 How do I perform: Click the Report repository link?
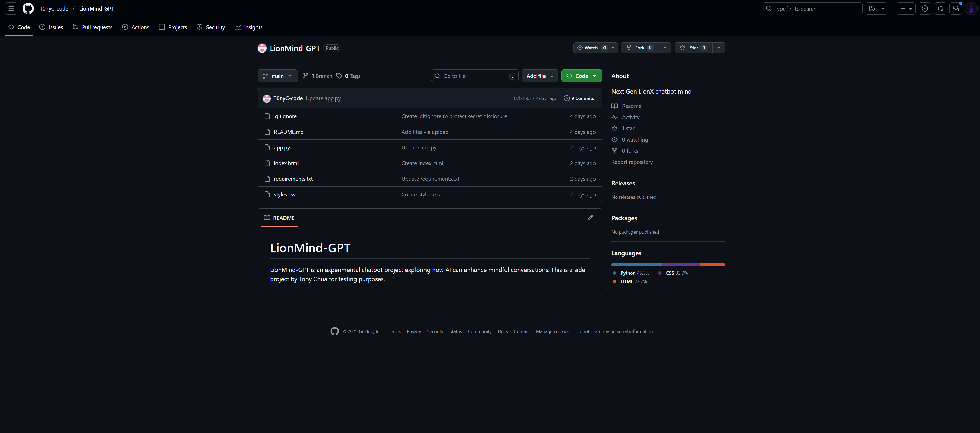[632, 162]
